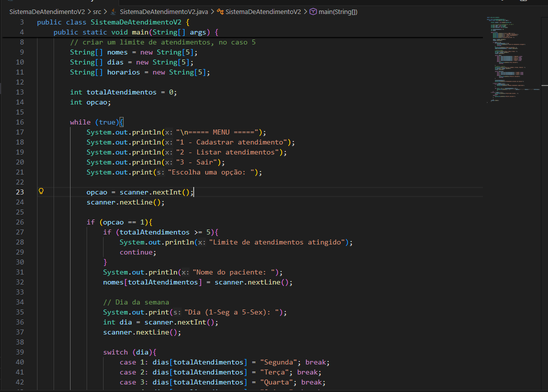Click the 'while' keyword on line 16
This screenshot has width=548, height=392.
(80, 122)
